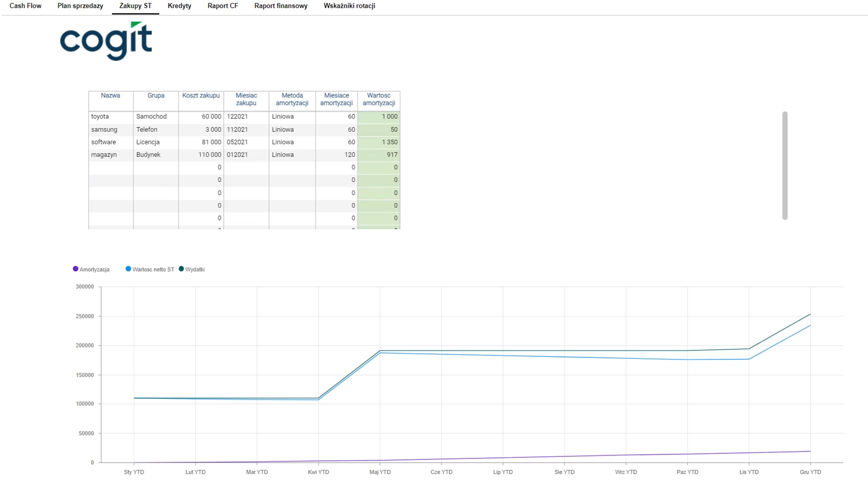This screenshot has width=868, height=480.
Task: Edit the 3 000 purchase cost cell
Action: coord(201,129)
